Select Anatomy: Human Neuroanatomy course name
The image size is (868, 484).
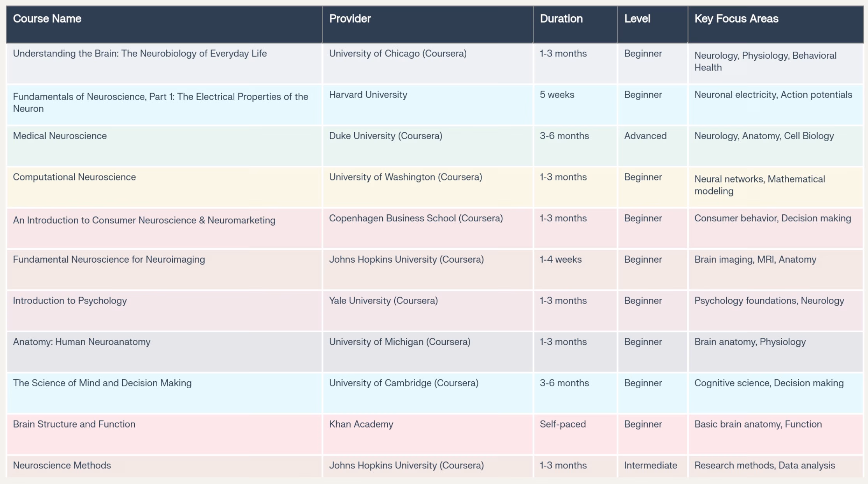81,342
